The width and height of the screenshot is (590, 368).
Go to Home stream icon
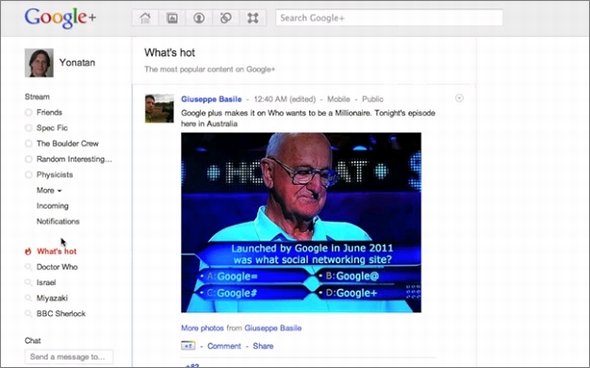pyautogui.click(x=145, y=18)
